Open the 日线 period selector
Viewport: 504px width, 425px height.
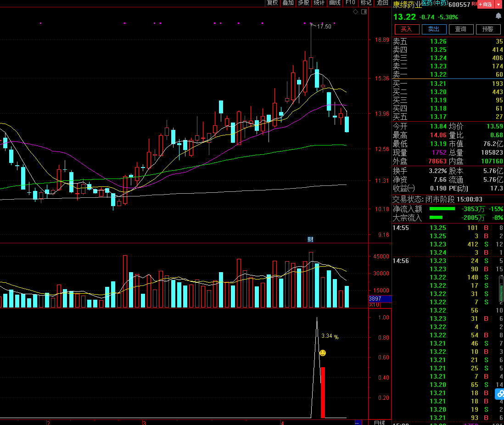coord(379,422)
